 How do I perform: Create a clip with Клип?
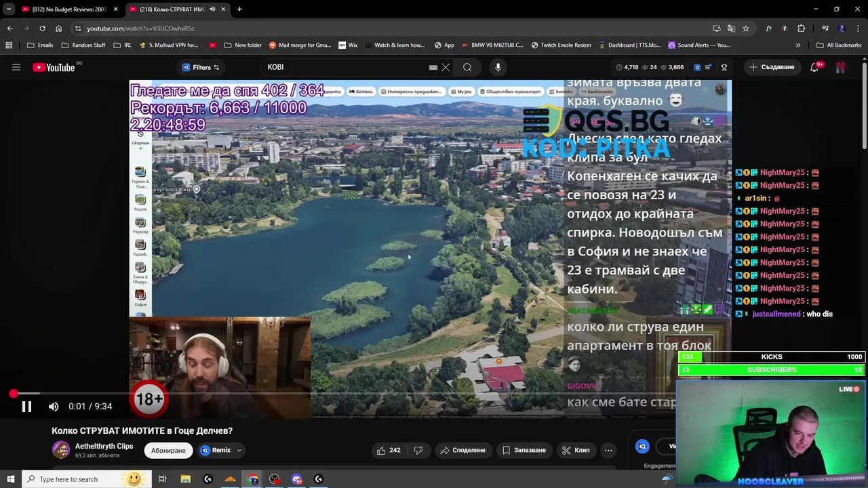(x=576, y=450)
